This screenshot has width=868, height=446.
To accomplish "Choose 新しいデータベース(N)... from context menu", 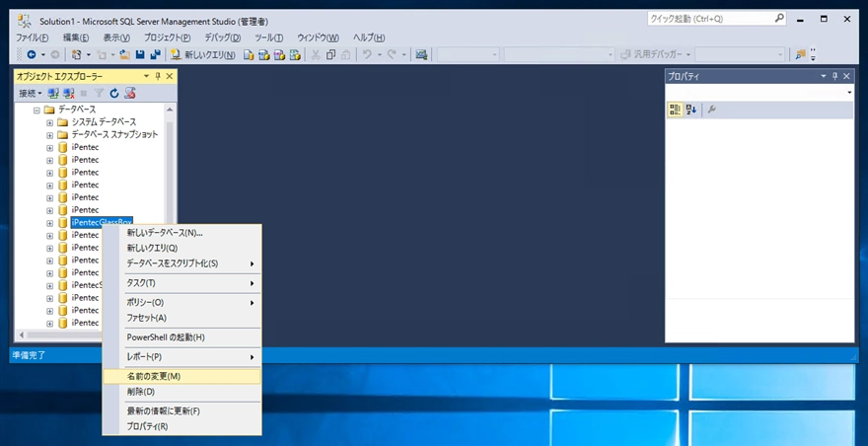I will (x=181, y=233).
